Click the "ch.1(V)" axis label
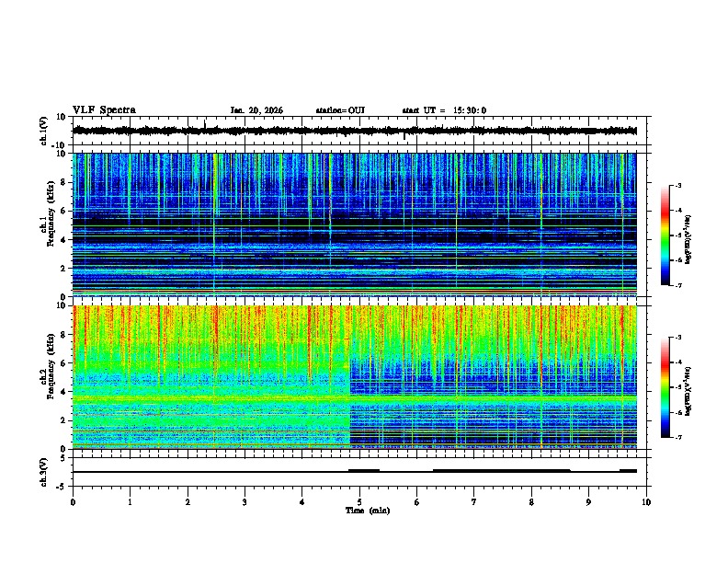 click(44, 131)
